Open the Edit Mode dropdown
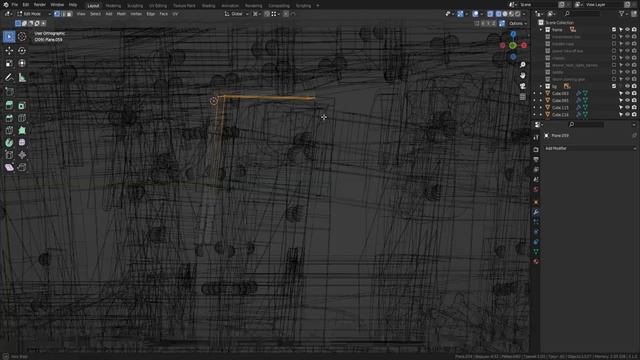The width and height of the screenshot is (640, 360). click(x=33, y=14)
